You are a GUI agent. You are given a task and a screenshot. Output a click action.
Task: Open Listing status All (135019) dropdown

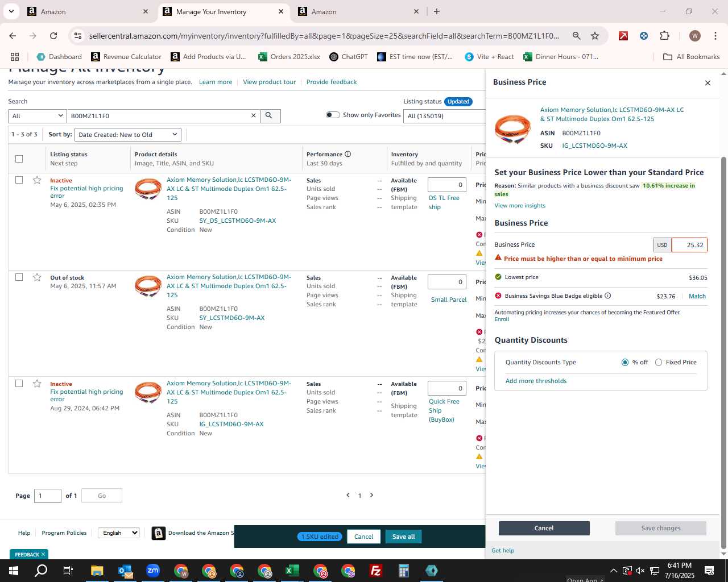pos(444,116)
